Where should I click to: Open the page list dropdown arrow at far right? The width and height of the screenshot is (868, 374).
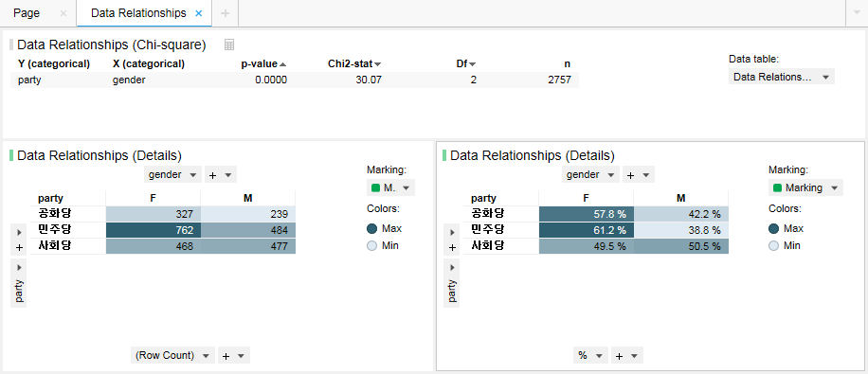point(857,13)
